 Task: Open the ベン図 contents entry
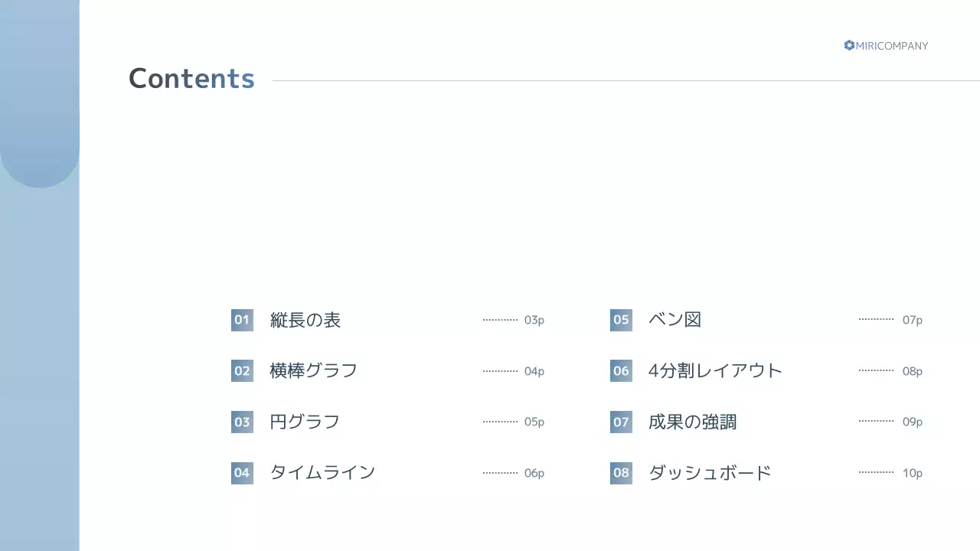675,320
